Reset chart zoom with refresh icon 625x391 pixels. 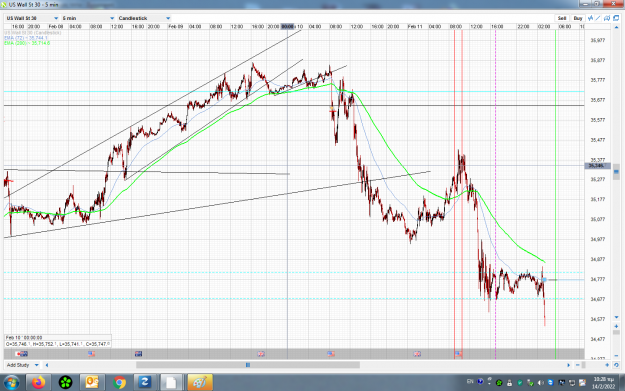point(616,365)
